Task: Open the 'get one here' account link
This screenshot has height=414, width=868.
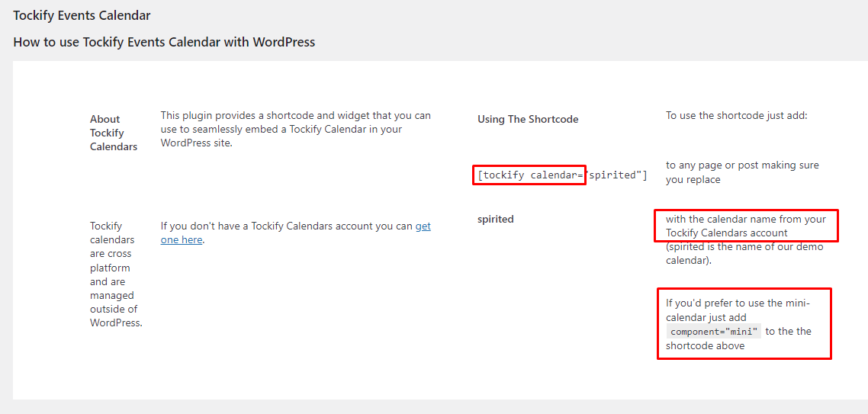Action: click(x=296, y=233)
